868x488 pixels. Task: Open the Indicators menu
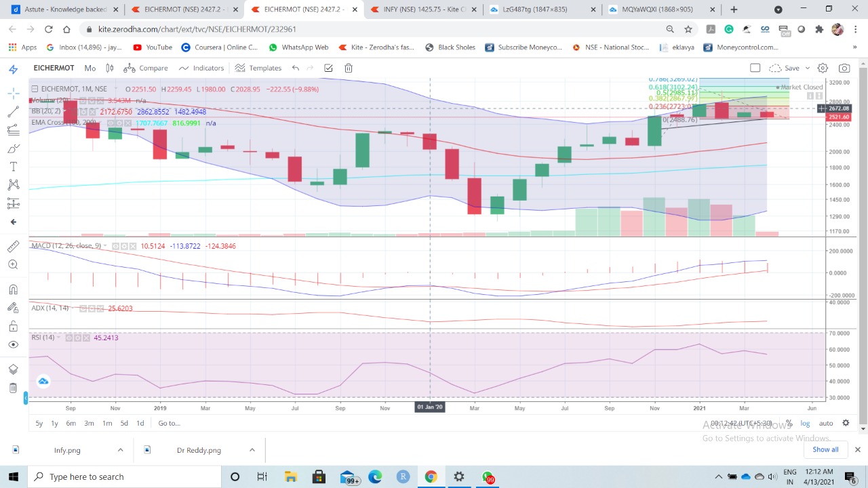[201, 68]
